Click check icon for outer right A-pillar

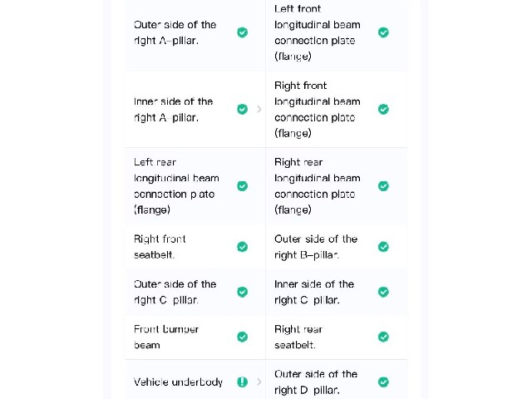tap(242, 32)
